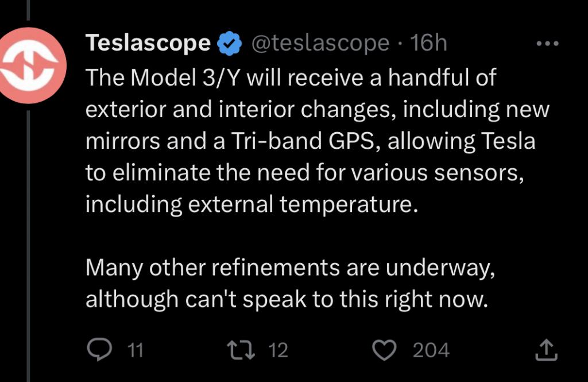Click the text line starting "The Model 3/Y"
The height and width of the screenshot is (382, 588).
pyautogui.click(x=290, y=78)
